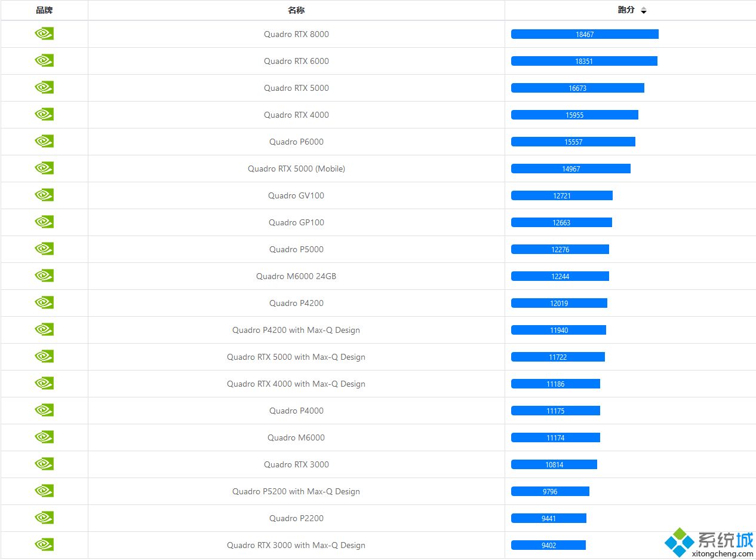Image resolution: width=756 pixels, height=560 pixels.
Task: Click the NVIDIA icon next to Quadro GV100
Action: pyautogui.click(x=44, y=195)
